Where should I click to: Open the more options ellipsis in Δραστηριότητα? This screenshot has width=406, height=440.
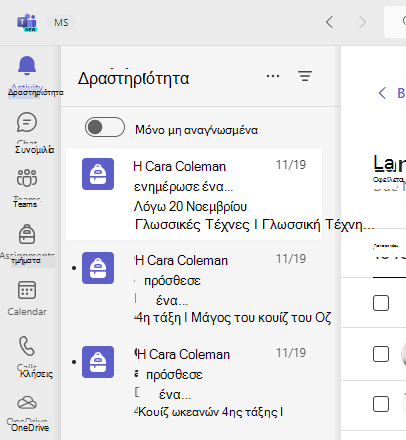pyautogui.click(x=273, y=76)
